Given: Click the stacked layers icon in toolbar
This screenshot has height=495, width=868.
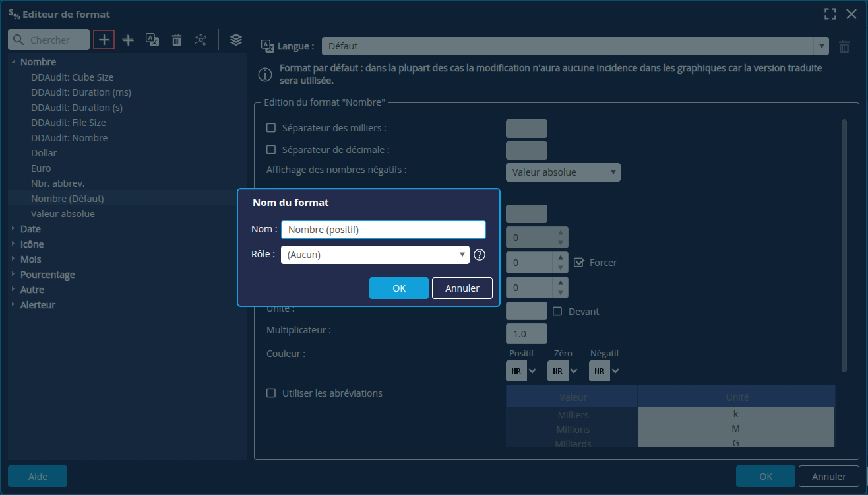Looking at the screenshot, I should [236, 40].
